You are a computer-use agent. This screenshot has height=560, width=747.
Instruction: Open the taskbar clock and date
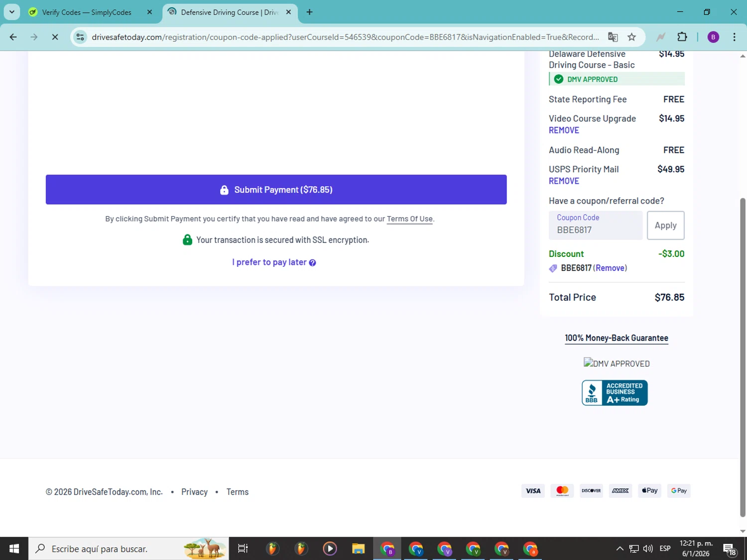point(696,549)
